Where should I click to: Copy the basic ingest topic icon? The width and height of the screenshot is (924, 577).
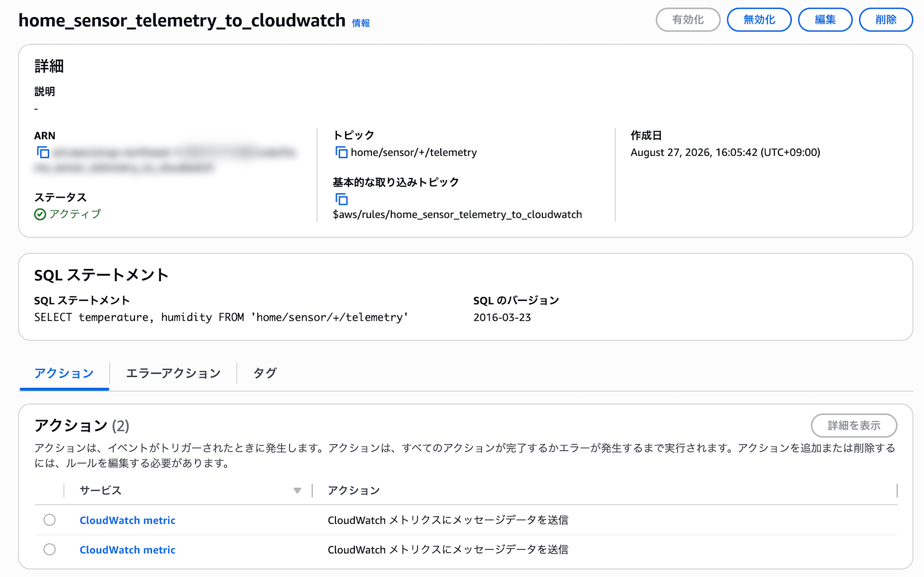[341, 199]
